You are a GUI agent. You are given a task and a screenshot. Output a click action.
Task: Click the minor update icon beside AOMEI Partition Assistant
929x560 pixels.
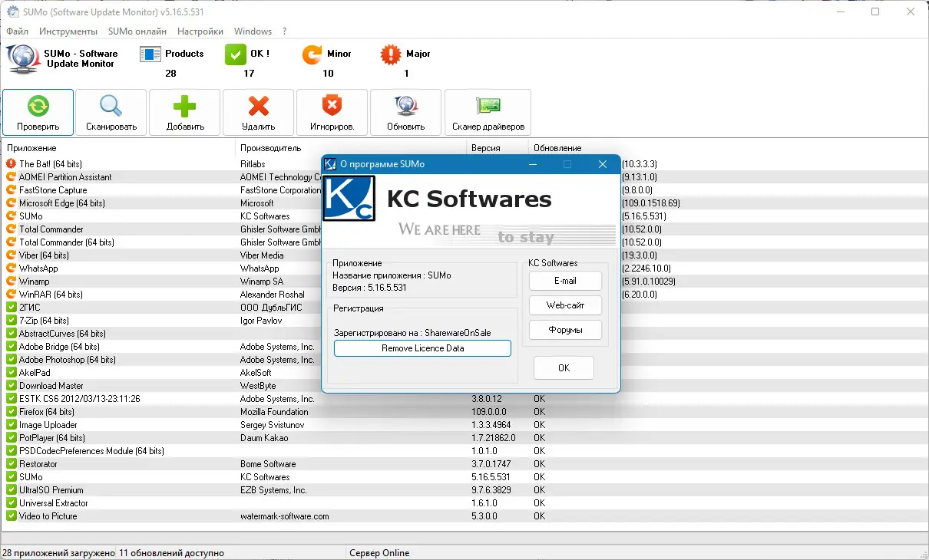tap(11, 177)
